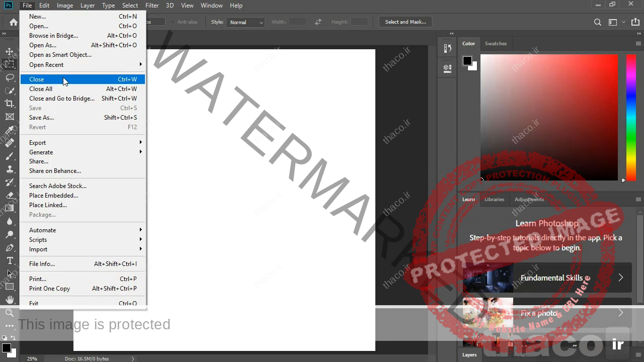This screenshot has width=644, height=362.
Task: Select the Dodge tool
Action: tap(10, 234)
